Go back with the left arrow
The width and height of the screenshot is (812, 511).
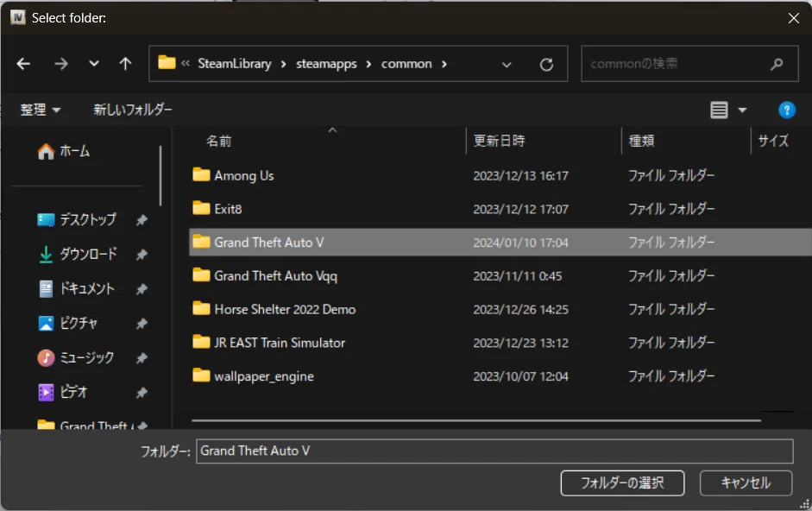click(23, 64)
